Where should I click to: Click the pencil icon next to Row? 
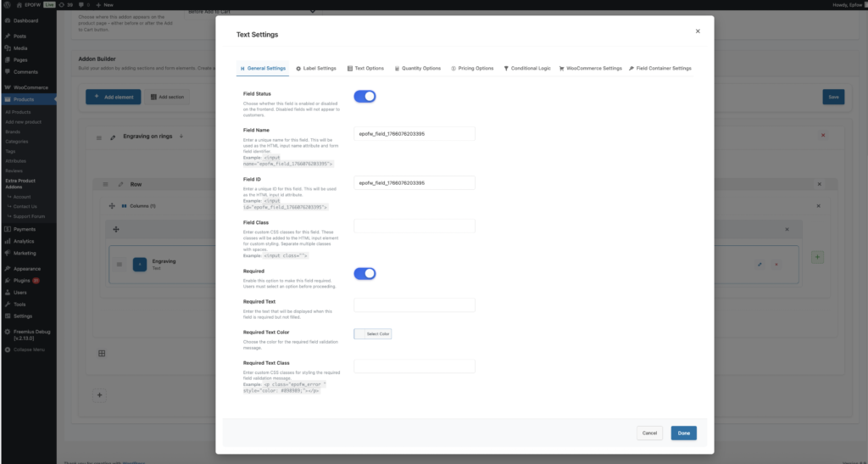[120, 184]
